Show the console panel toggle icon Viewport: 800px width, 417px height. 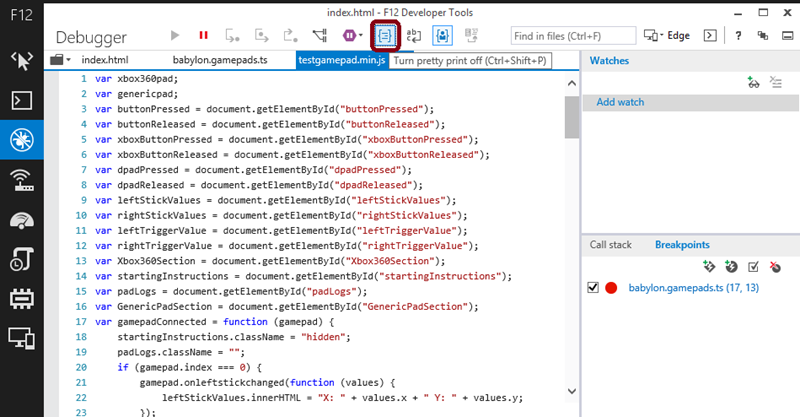tap(710, 35)
